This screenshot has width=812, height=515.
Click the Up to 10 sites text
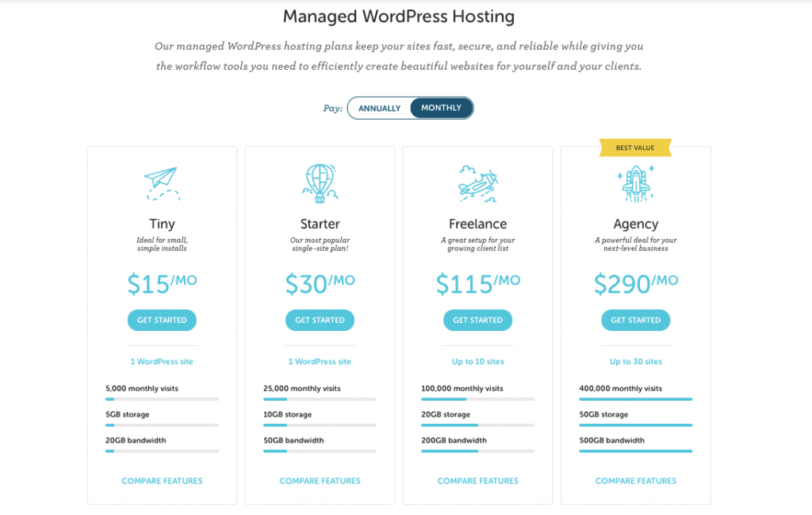pos(478,362)
